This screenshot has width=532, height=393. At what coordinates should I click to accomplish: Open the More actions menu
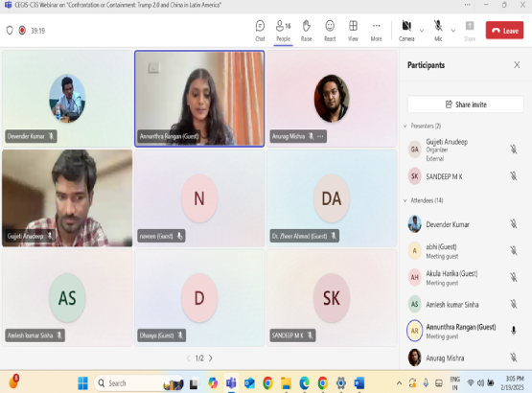[377, 31]
